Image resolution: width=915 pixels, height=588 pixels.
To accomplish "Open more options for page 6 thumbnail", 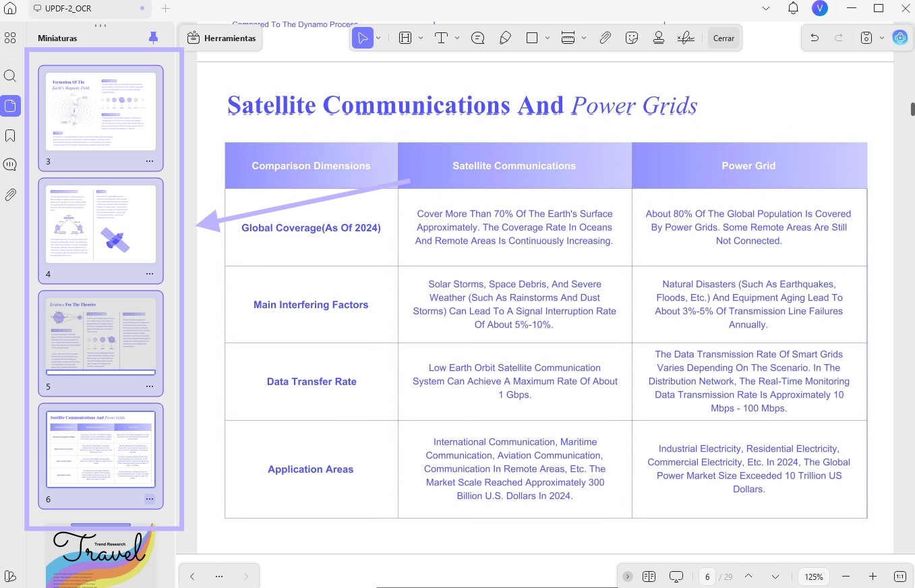I will (150, 500).
